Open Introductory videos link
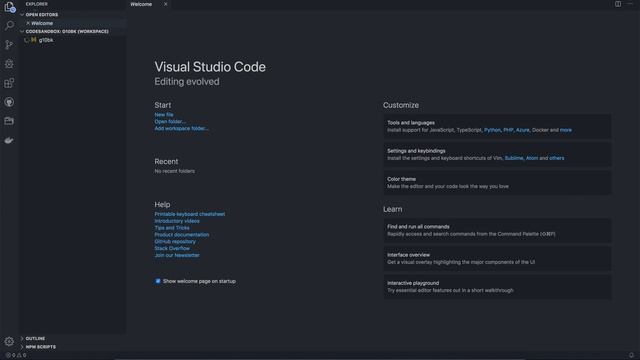Viewport: 640px width, 360px height. coord(177,221)
